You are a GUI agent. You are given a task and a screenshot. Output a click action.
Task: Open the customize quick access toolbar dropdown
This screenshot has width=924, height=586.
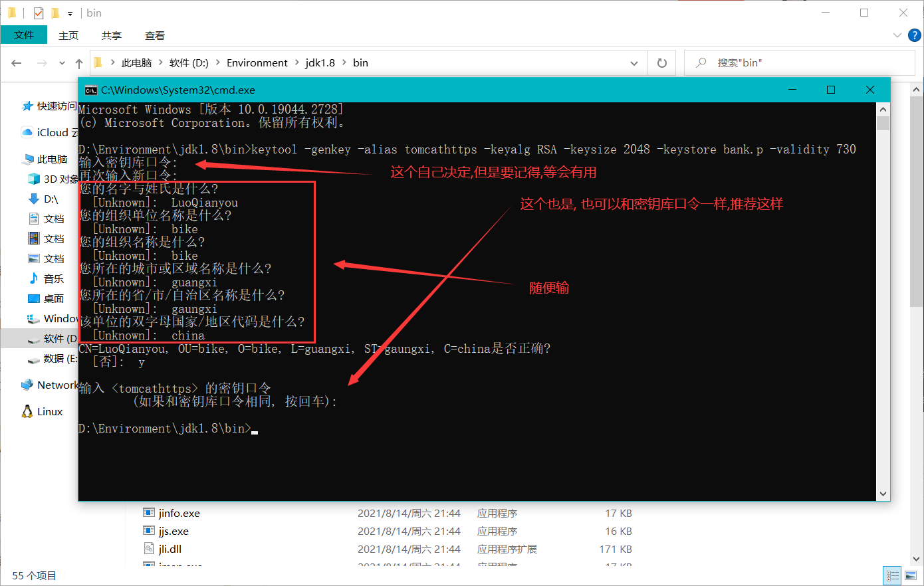pos(70,13)
